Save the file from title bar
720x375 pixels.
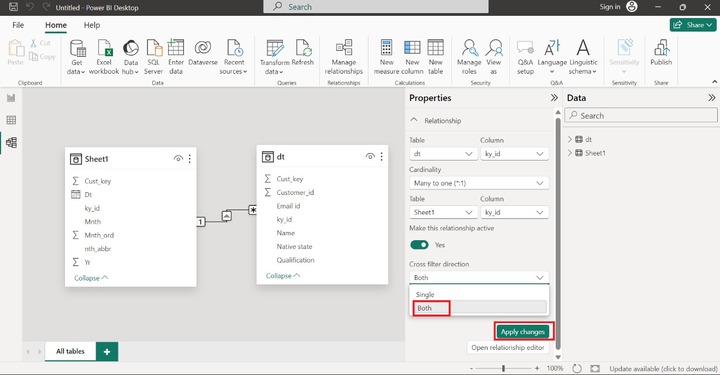pos(13,7)
